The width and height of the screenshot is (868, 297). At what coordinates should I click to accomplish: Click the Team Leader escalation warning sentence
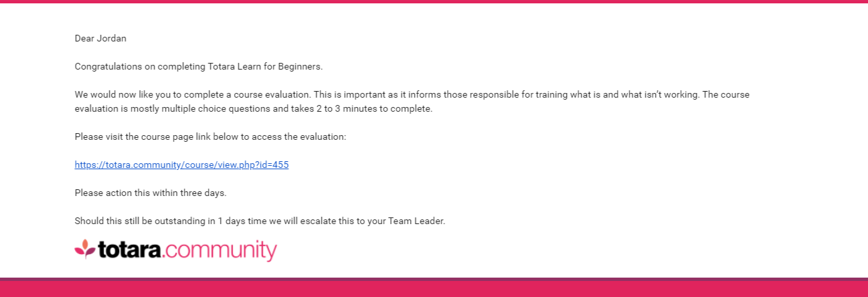tap(260, 221)
